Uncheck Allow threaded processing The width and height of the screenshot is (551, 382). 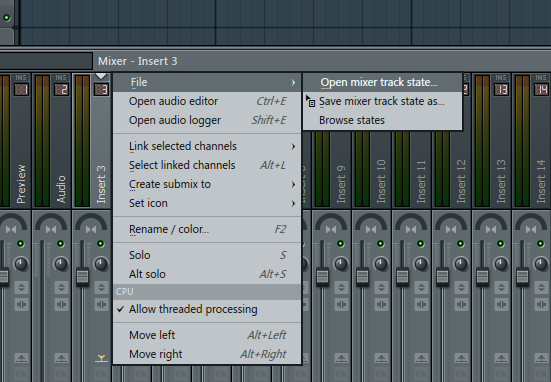point(207,309)
